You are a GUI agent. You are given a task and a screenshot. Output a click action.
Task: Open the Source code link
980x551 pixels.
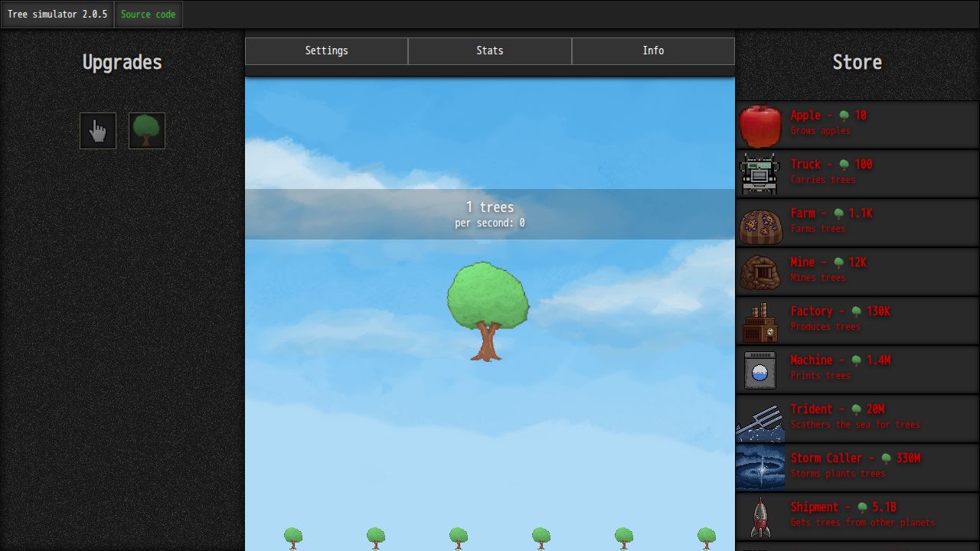(x=149, y=15)
